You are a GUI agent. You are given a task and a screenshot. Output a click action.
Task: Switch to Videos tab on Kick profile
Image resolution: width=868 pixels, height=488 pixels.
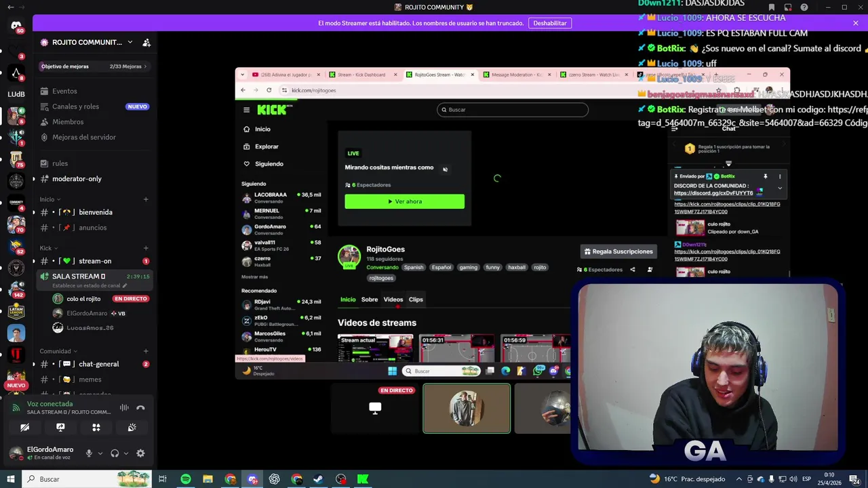pyautogui.click(x=393, y=300)
